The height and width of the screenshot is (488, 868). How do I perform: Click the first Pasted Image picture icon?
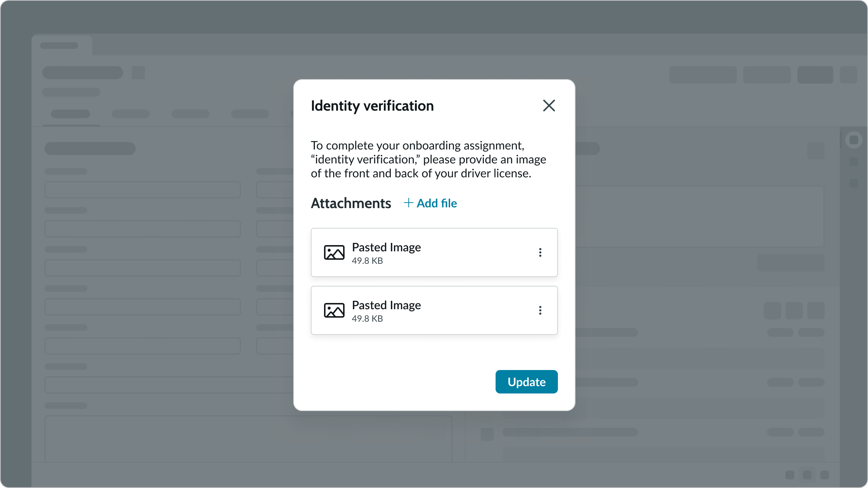point(334,252)
